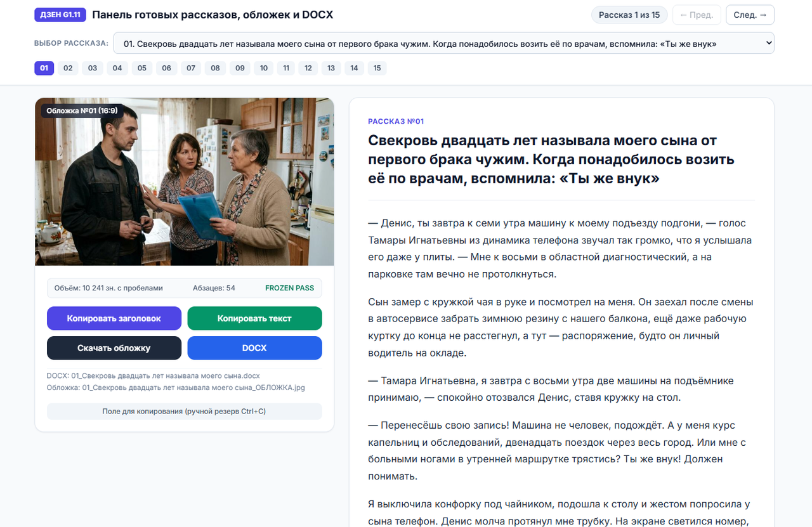Click the story headline starting «Свекровь двадцать лет»
The image size is (812, 527).
pos(551,159)
